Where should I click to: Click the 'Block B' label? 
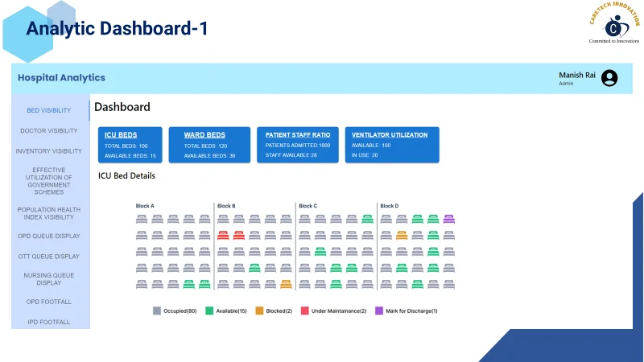(226, 206)
